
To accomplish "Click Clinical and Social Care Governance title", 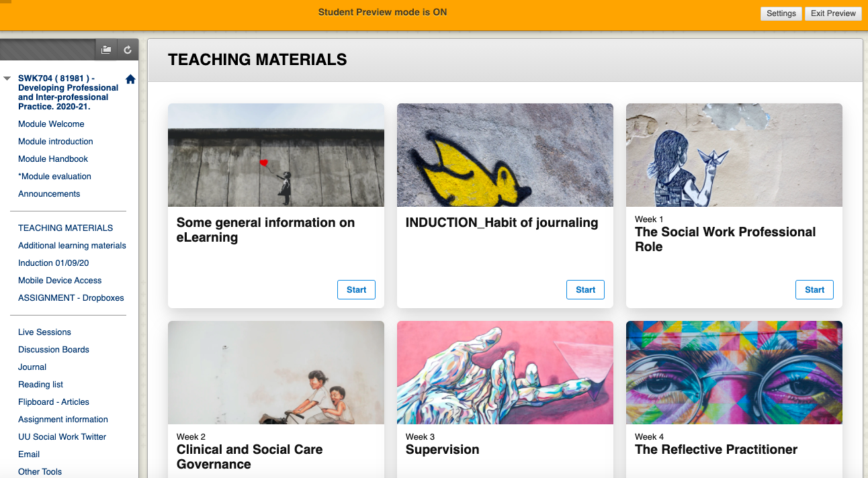I will click(x=250, y=457).
